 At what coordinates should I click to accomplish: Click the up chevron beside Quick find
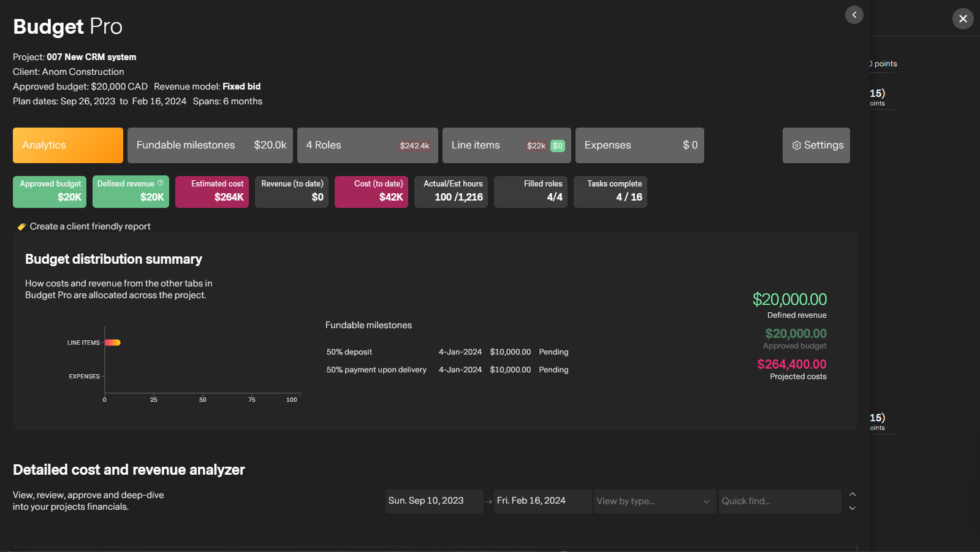pos(852,494)
